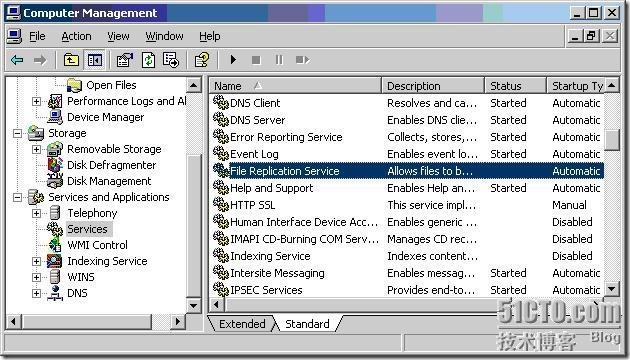Expand the Telephony node
The height and width of the screenshot is (360, 630).
(x=36, y=213)
